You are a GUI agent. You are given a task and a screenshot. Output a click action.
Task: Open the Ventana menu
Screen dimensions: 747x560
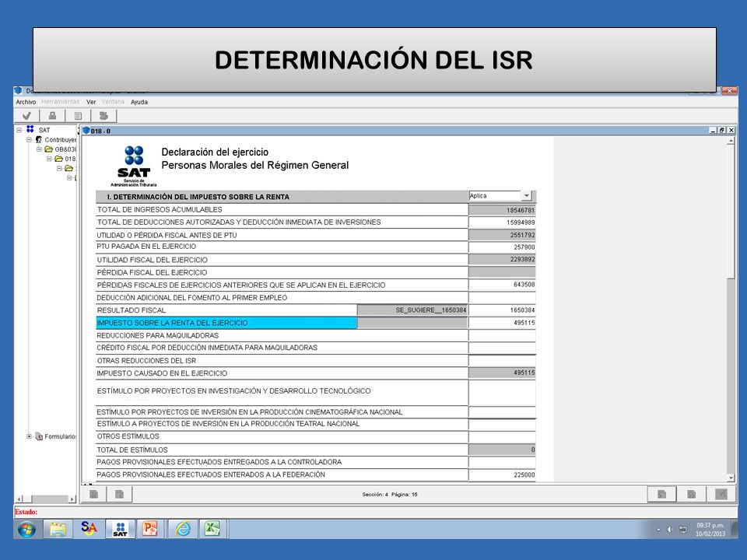coord(112,102)
